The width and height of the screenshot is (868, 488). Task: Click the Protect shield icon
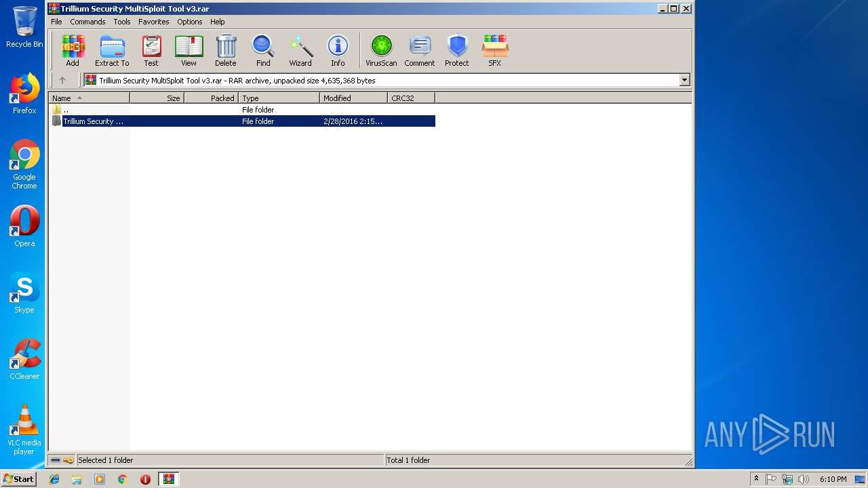click(457, 51)
